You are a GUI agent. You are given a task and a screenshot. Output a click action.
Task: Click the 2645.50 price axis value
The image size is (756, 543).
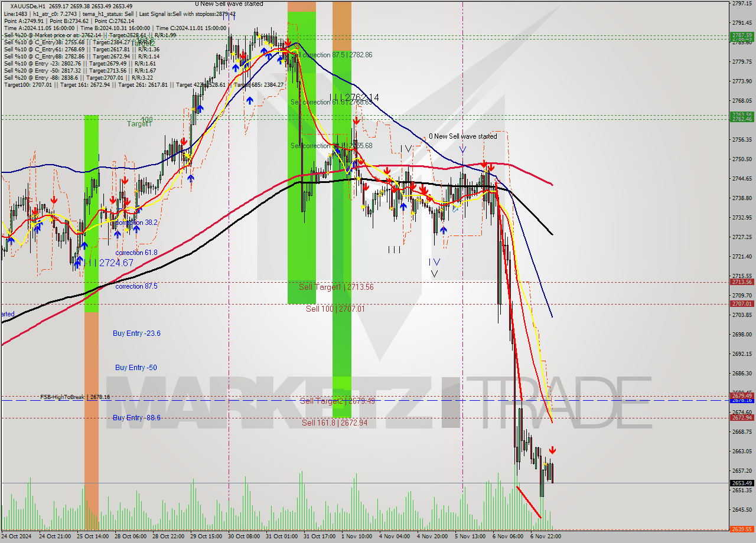coord(742,509)
